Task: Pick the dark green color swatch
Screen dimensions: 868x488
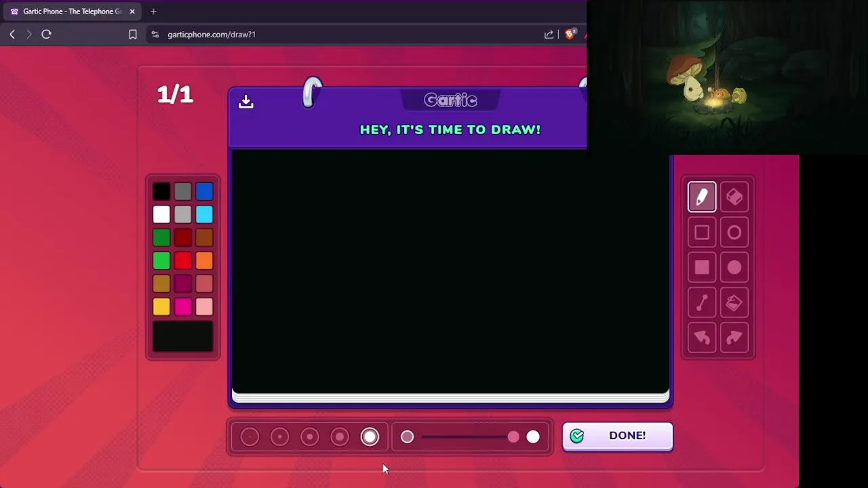Action: (x=161, y=238)
